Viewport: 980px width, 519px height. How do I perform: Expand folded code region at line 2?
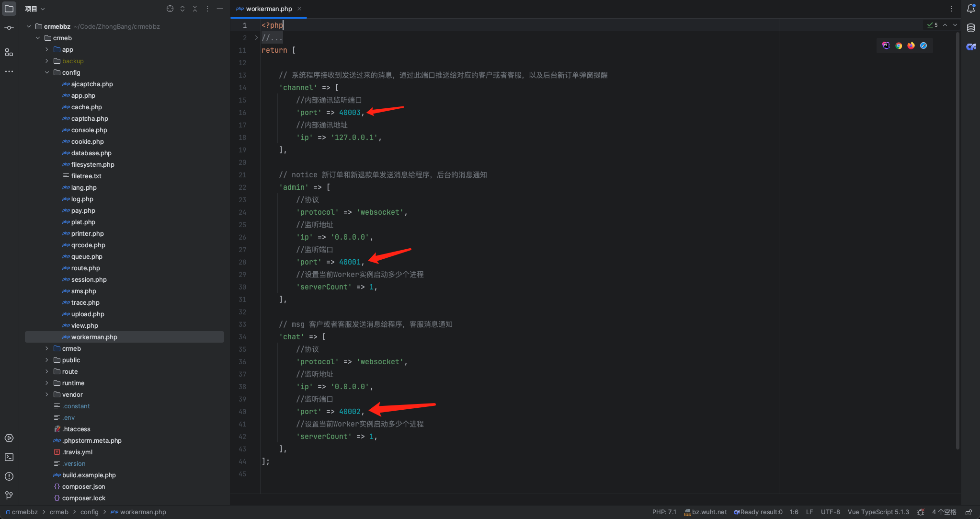tap(256, 37)
